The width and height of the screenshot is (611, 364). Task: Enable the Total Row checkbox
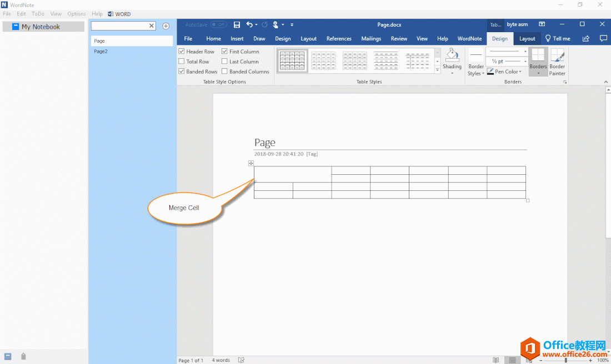(182, 62)
